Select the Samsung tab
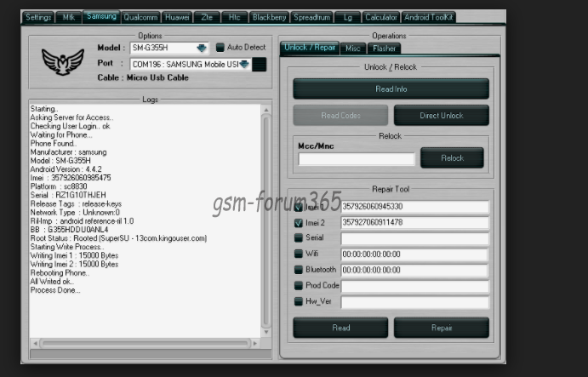Viewport: 588px width, 377px height. click(101, 16)
